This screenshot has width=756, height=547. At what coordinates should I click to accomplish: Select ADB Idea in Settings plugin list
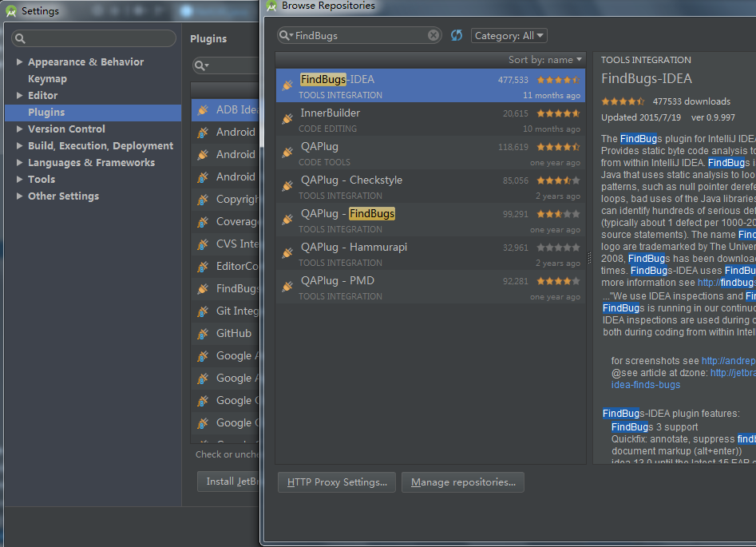(225, 110)
